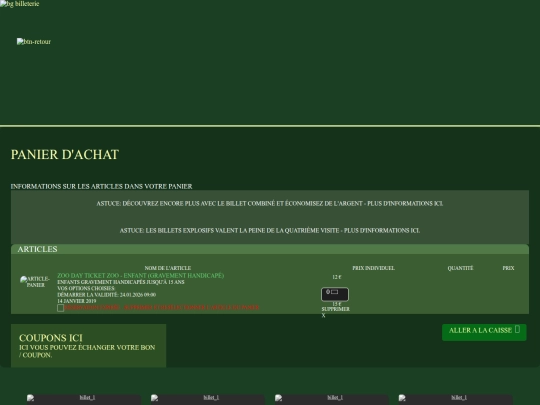Click the coupon exchange description text
Image resolution: width=540 pixels, height=405 pixels.
(x=87, y=351)
